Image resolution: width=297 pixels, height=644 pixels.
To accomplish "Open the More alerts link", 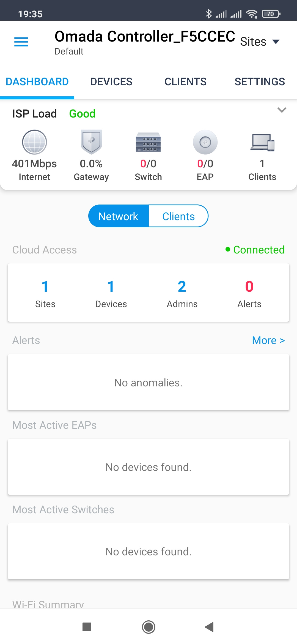I will 268,340.
